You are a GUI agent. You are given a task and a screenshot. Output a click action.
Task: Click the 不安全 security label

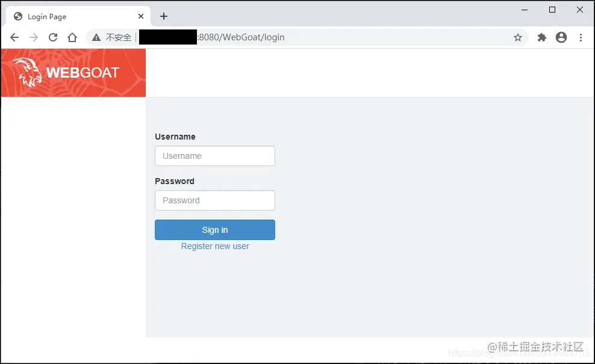119,37
